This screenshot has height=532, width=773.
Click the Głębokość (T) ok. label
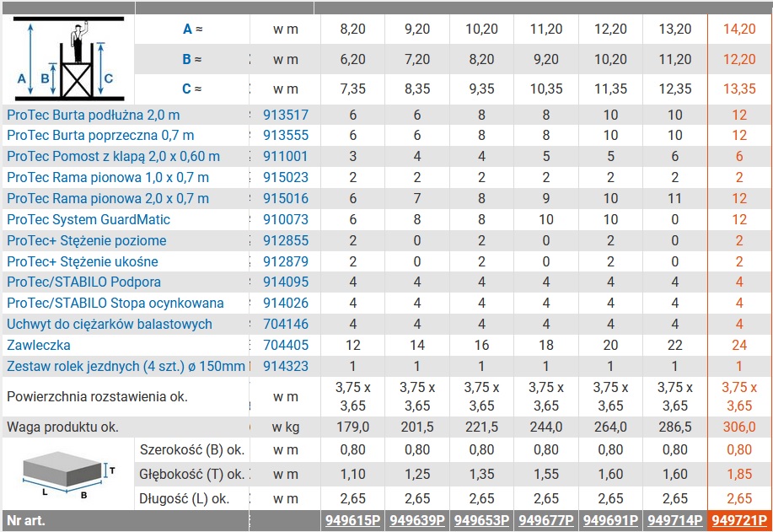192,475
